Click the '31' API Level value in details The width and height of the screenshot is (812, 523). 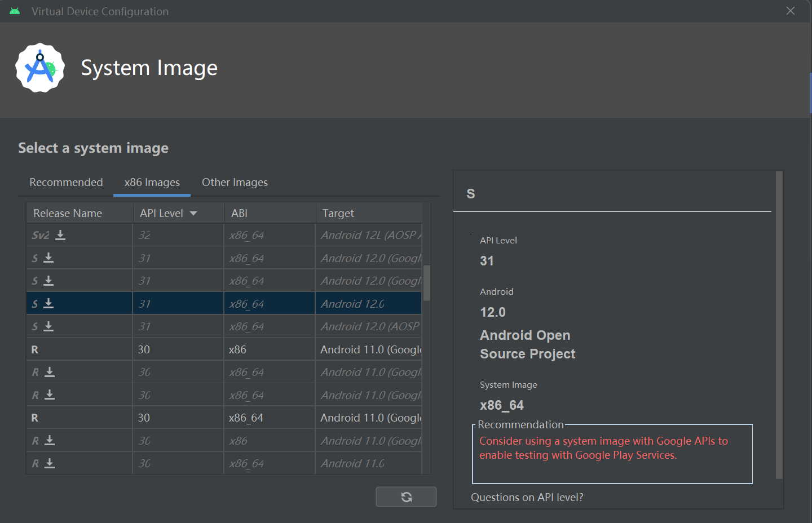coord(487,261)
